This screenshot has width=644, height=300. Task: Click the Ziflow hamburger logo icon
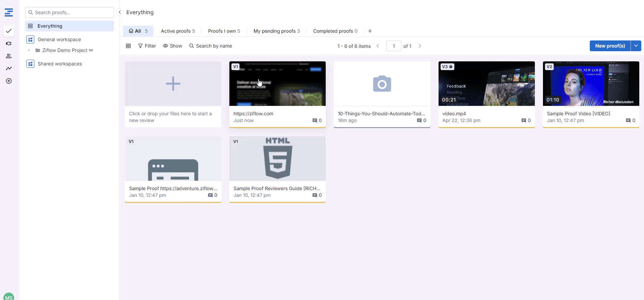[x=9, y=12]
